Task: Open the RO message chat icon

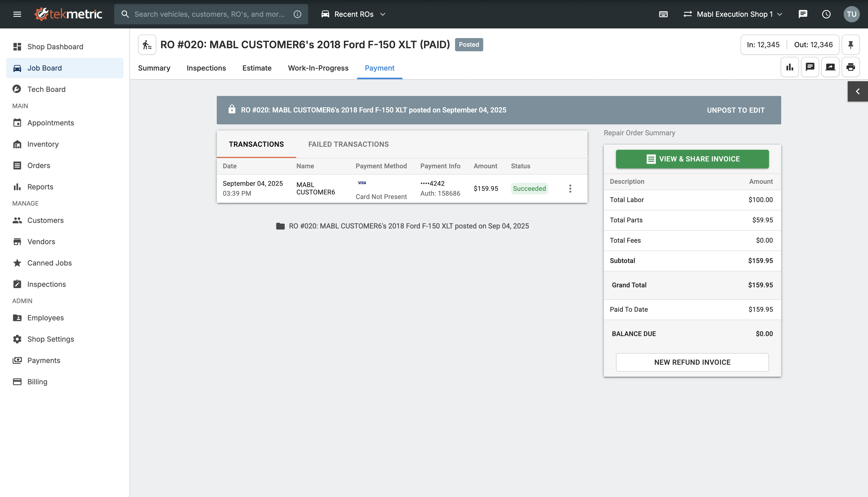Action: click(810, 67)
